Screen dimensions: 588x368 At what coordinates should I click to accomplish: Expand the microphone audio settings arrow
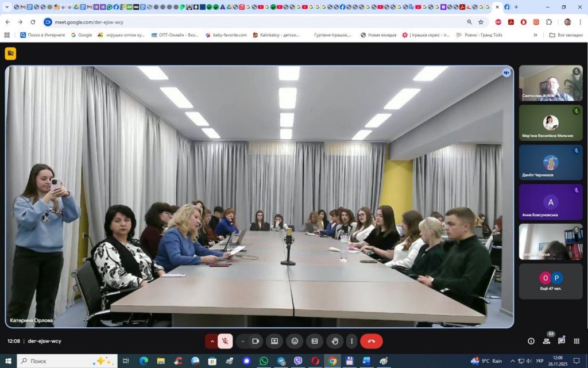pos(212,341)
